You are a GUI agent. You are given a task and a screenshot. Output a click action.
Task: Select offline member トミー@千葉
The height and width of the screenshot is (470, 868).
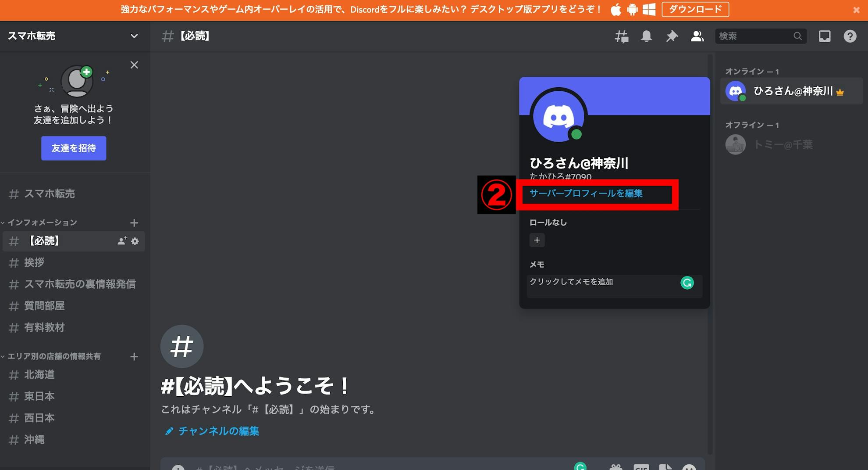pos(791,144)
